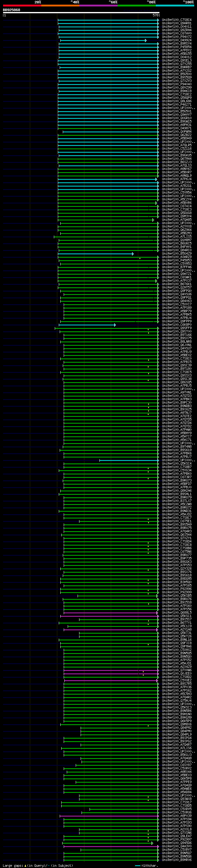Image resolution: width=197 pixels, height=868 pixels.
Task: Select the UniRef100_A7P6J4 label
Action: [x=176, y=179]
